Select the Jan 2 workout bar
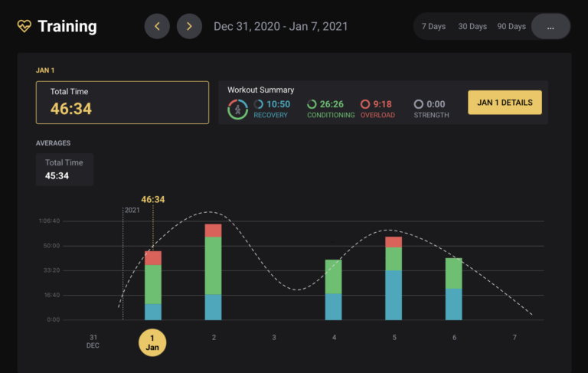This screenshot has width=588, height=373. 213,272
